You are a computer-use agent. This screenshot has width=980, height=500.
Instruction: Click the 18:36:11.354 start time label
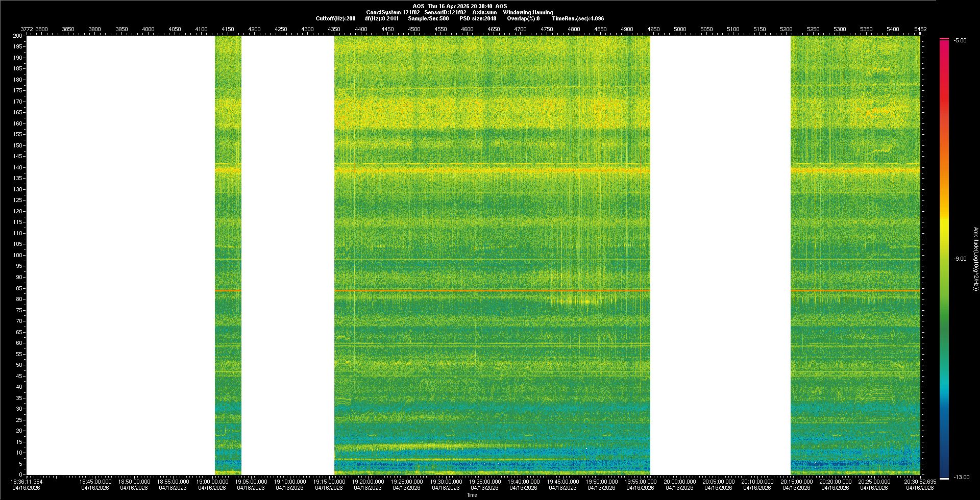click(x=28, y=482)
